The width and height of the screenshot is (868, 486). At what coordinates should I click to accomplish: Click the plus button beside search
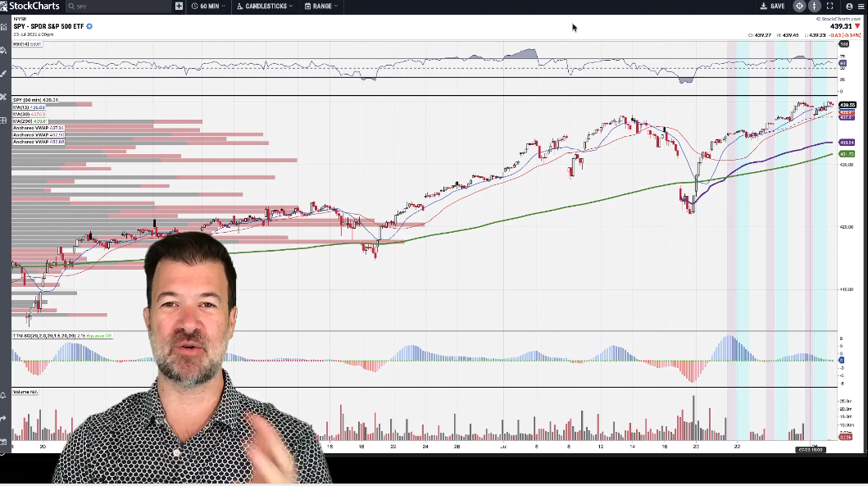pyautogui.click(x=179, y=6)
